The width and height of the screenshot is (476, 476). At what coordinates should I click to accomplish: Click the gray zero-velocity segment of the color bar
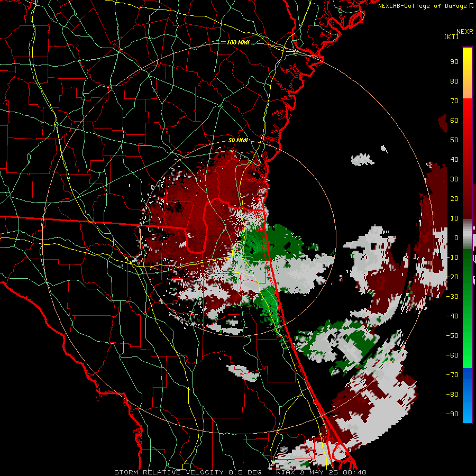[x=467, y=234]
